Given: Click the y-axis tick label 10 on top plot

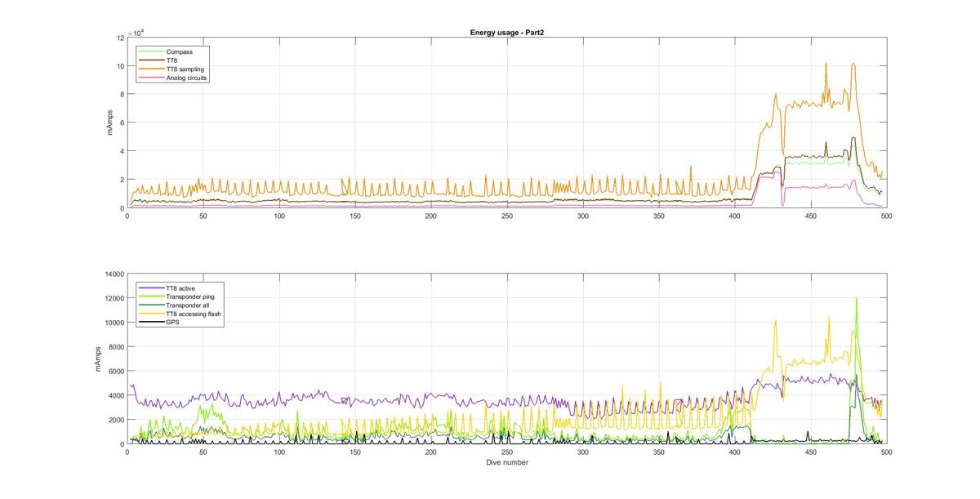Looking at the screenshot, I should click(x=120, y=66).
